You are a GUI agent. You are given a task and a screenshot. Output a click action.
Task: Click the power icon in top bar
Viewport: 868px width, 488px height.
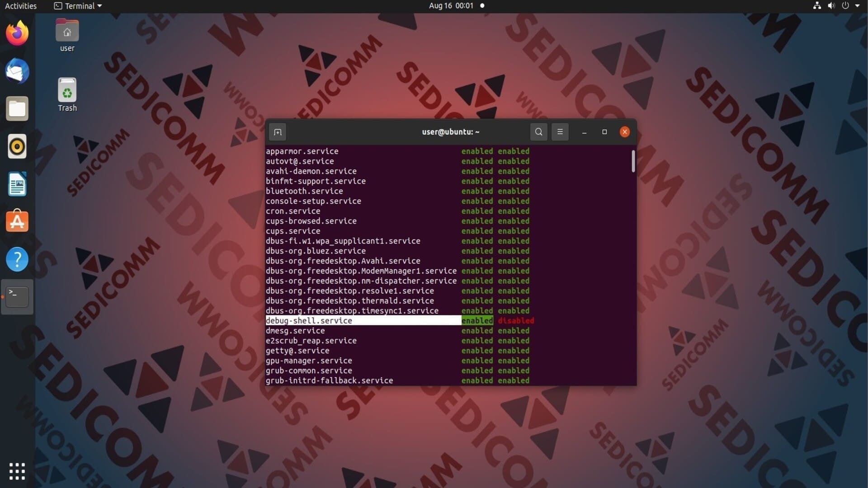(845, 6)
